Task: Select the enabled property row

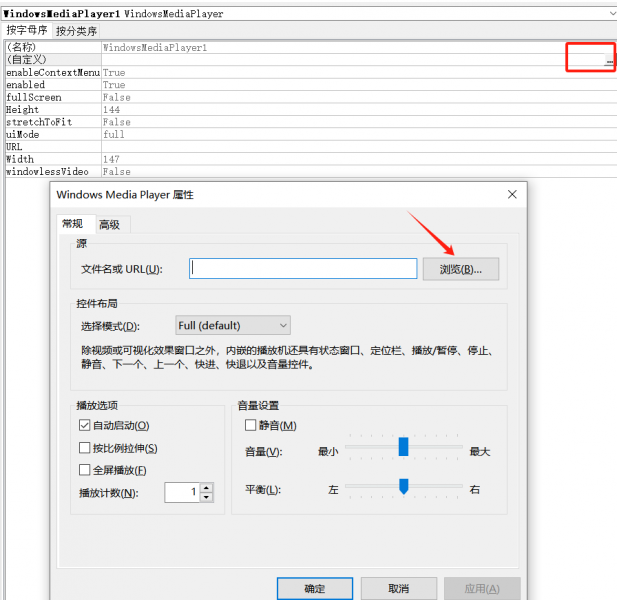Action: tap(311, 85)
